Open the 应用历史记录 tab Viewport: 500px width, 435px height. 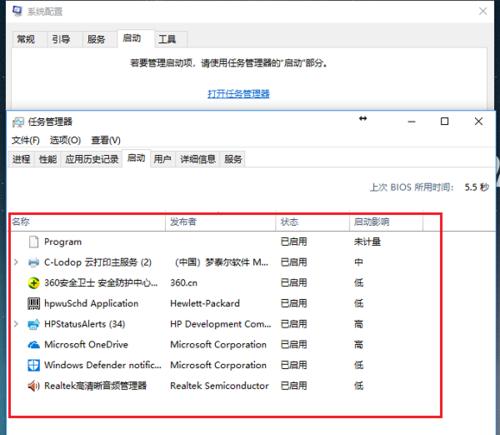pos(92,159)
